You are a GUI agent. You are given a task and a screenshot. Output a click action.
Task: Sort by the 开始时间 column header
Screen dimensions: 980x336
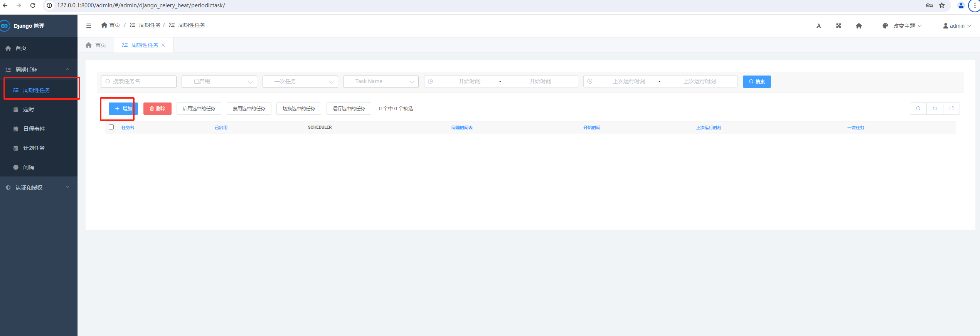click(592, 128)
